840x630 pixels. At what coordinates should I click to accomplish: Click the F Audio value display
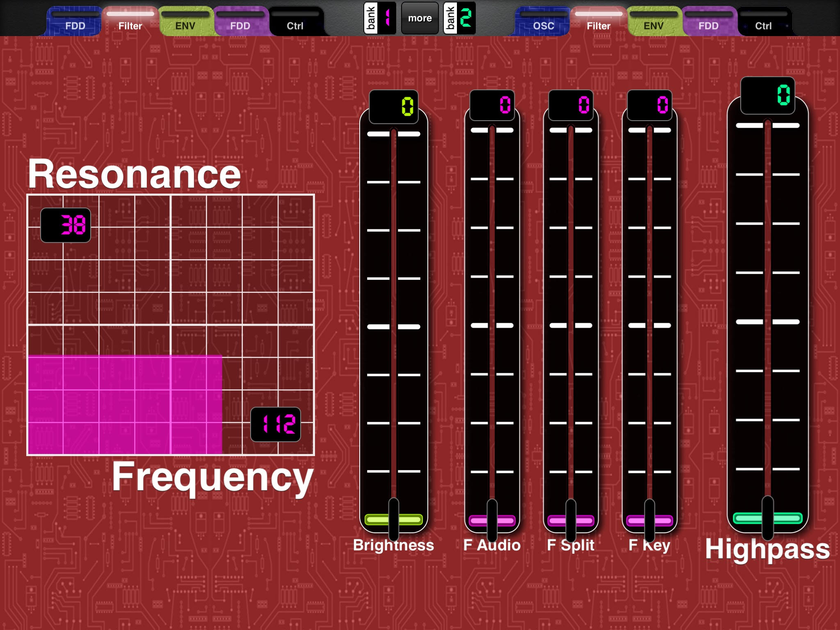pyautogui.click(x=492, y=105)
